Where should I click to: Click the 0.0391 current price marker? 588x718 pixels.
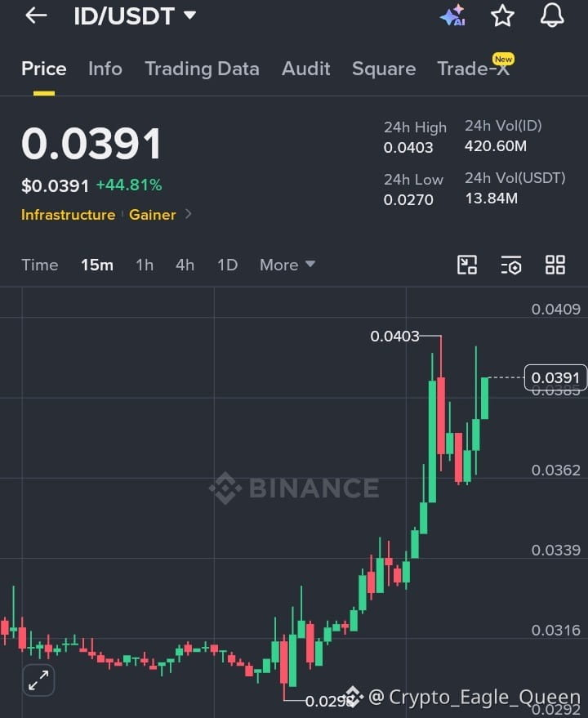(x=555, y=377)
